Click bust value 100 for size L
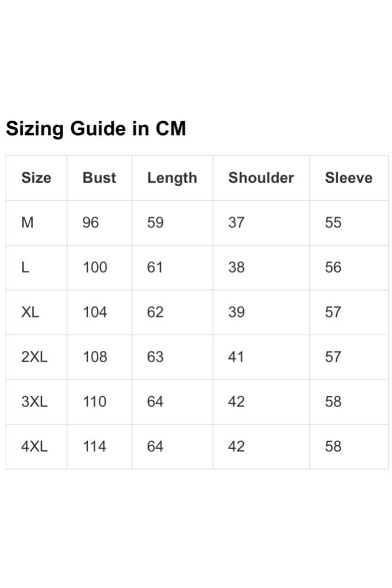This screenshot has height=588, width=392. tap(95, 268)
